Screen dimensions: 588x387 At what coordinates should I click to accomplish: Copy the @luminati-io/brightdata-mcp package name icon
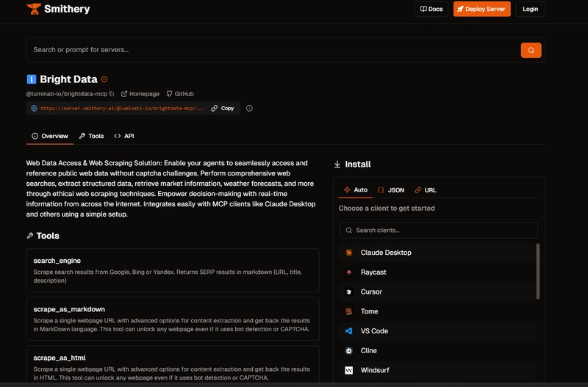[x=112, y=94]
